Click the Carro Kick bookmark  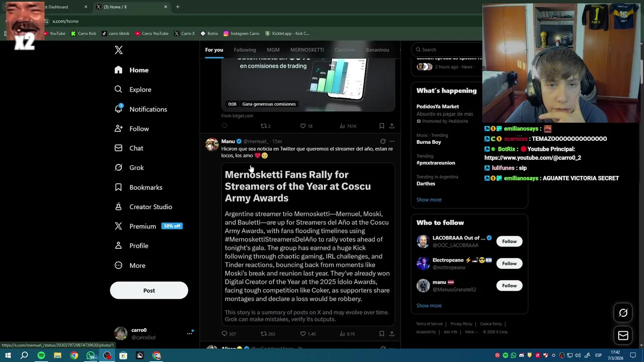(x=84, y=34)
